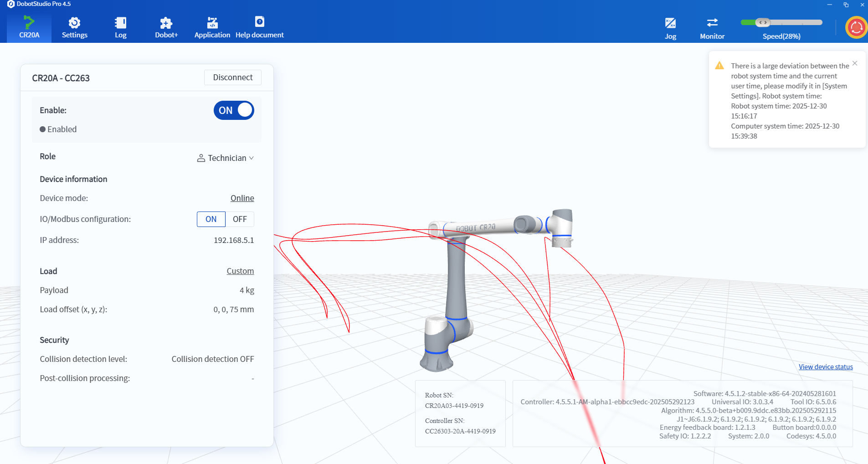This screenshot has height=464, width=868.
Task: Click the View device status link
Action: click(x=826, y=367)
